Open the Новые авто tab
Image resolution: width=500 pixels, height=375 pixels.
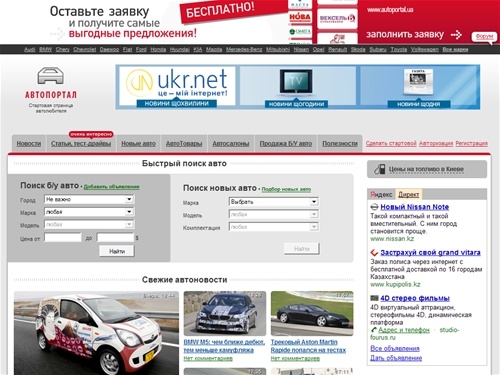138,144
